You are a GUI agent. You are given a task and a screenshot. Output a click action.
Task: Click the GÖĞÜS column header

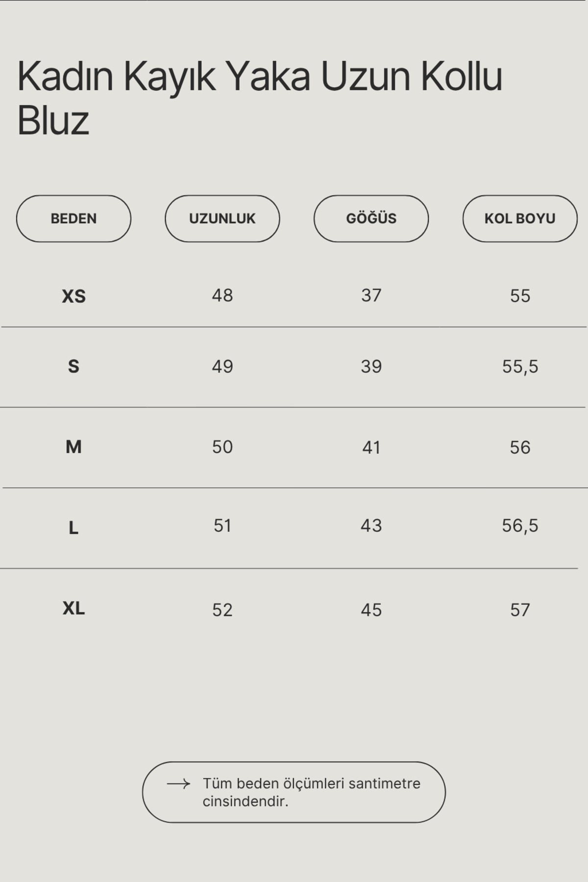[371, 219]
